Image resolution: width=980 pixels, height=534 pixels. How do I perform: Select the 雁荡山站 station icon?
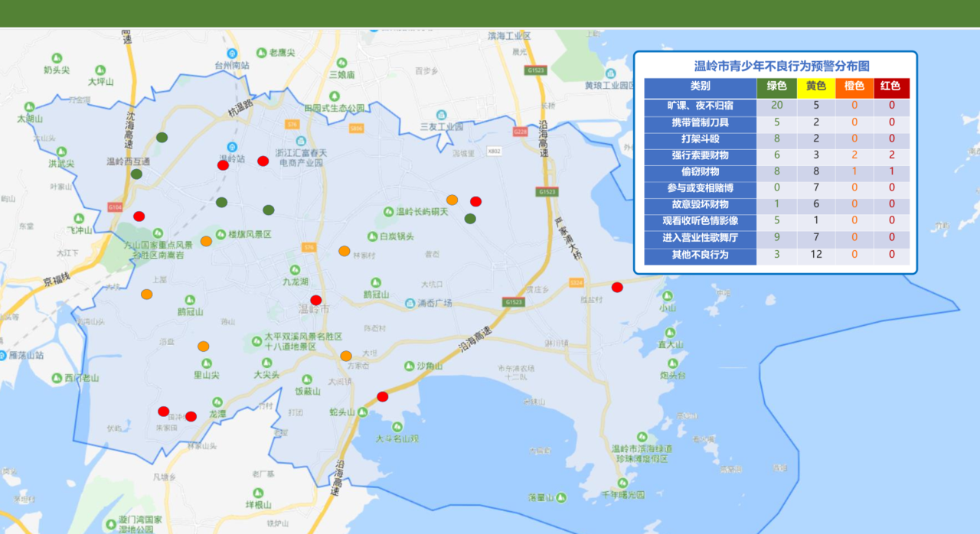pyautogui.click(x=2, y=355)
